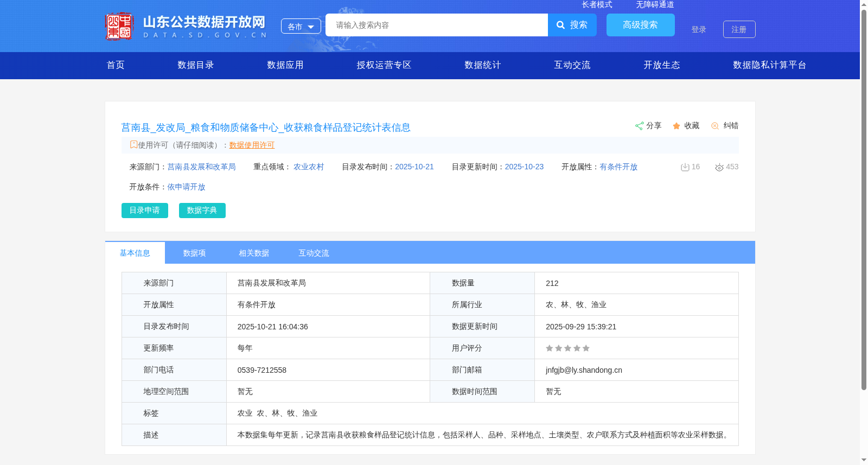Click the 每年 update frequency value
Image resolution: width=868 pixels, height=465 pixels.
tap(245, 348)
